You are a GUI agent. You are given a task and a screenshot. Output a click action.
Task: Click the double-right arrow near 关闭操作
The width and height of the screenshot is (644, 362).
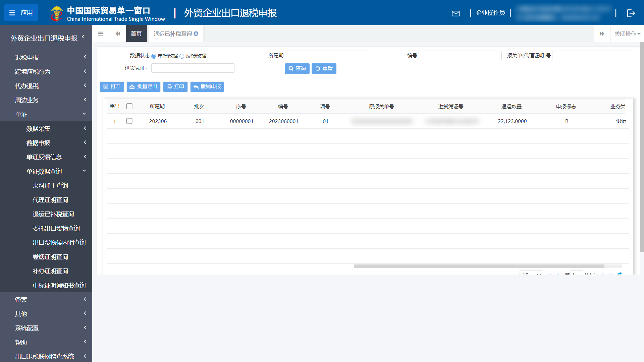tap(602, 34)
